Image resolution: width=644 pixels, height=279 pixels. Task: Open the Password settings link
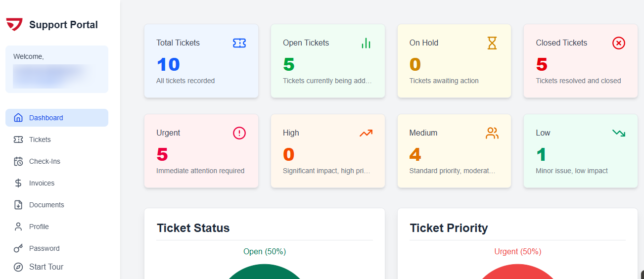pyautogui.click(x=44, y=248)
